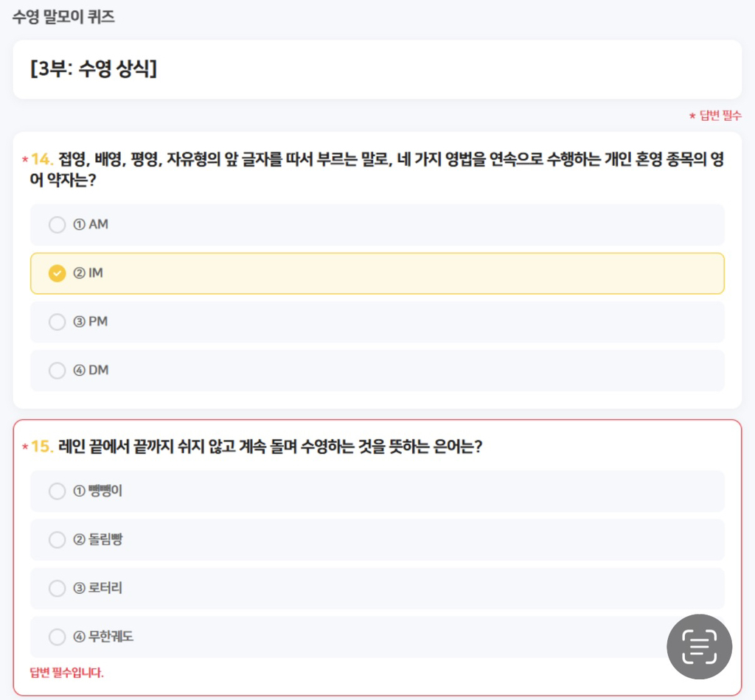The image size is (755, 700).
Task: Choose the ③ PM radio button
Action: point(57,322)
